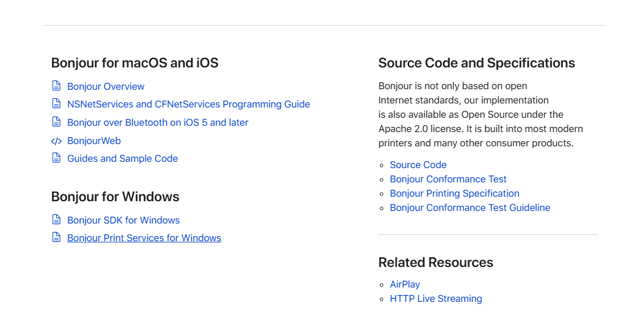The height and width of the screenshot is (327, 644).
Task: Open the HTTP Live Streaming link
Action: pyautogui.click(x=436, y=298)
